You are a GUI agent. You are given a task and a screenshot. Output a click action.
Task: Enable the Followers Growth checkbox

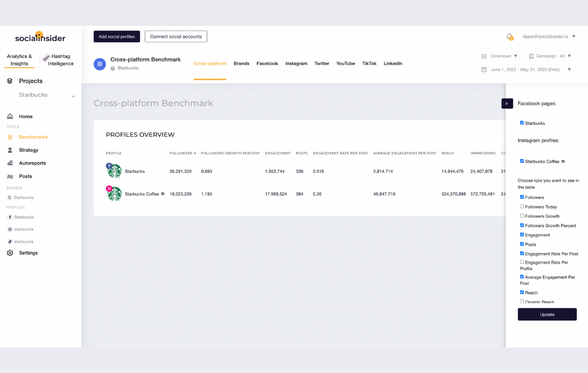tap(522, 216)
